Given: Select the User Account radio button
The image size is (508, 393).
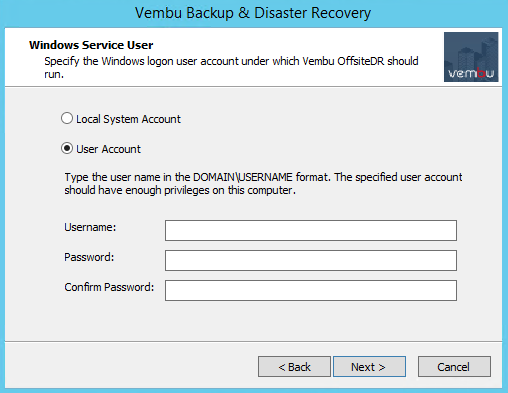Looking at the screenshot, I should point(67,148).
